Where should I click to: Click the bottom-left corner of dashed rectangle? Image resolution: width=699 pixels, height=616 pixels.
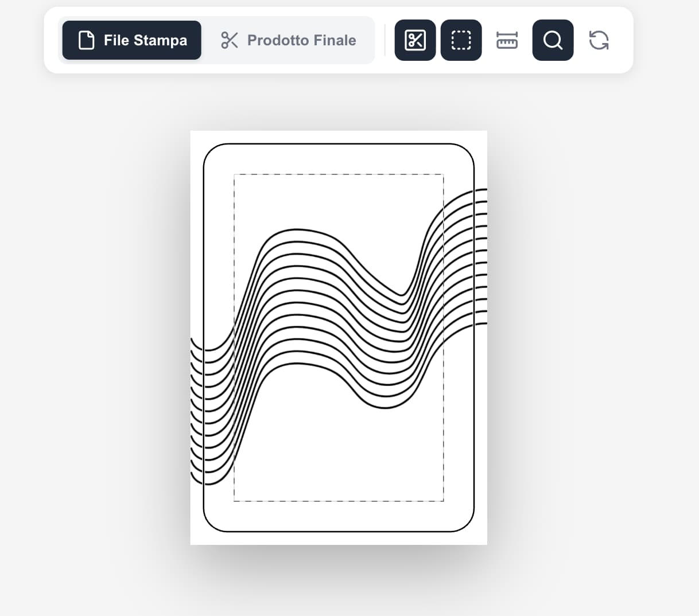pos(234,501)
